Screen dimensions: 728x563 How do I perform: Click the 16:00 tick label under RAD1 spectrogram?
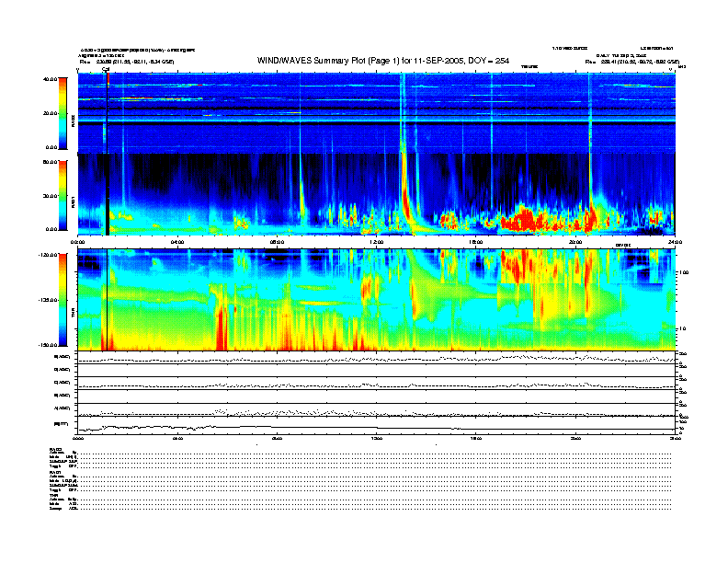(x=476, y=242)
